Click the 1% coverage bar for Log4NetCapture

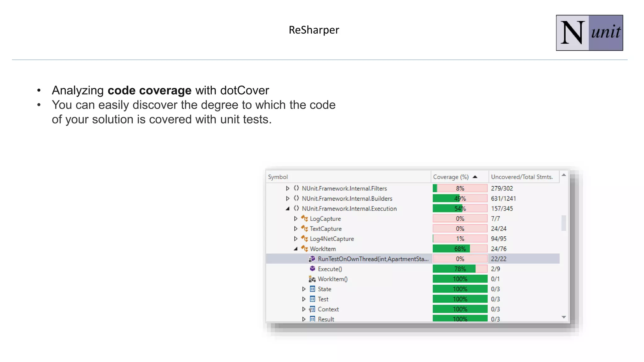[x=460, y=239]
